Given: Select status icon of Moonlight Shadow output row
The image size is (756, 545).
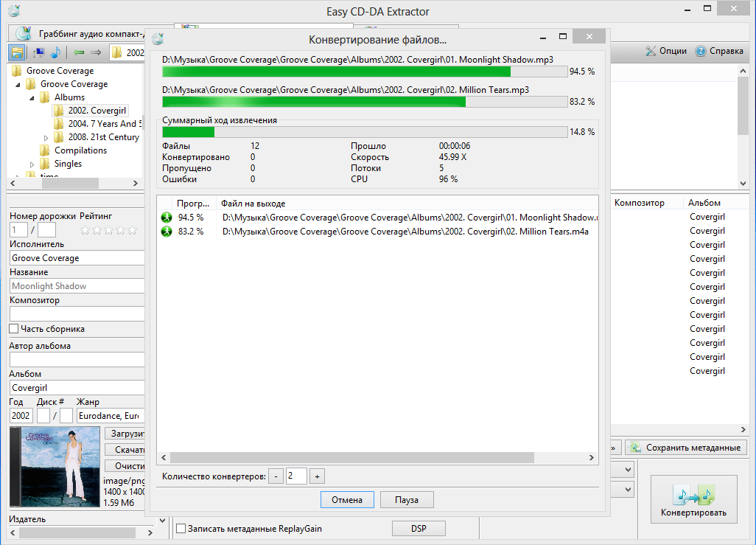Looking at the screenshot, I should coord(167,218).
